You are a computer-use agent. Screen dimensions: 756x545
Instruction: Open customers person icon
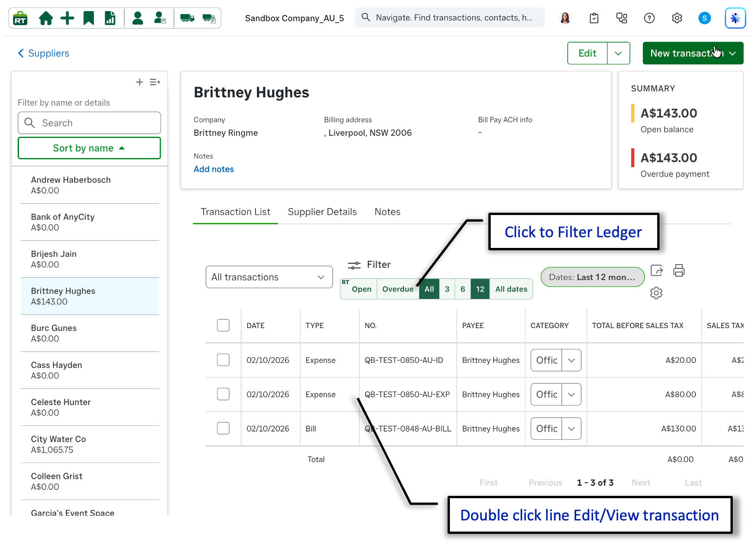138,18
